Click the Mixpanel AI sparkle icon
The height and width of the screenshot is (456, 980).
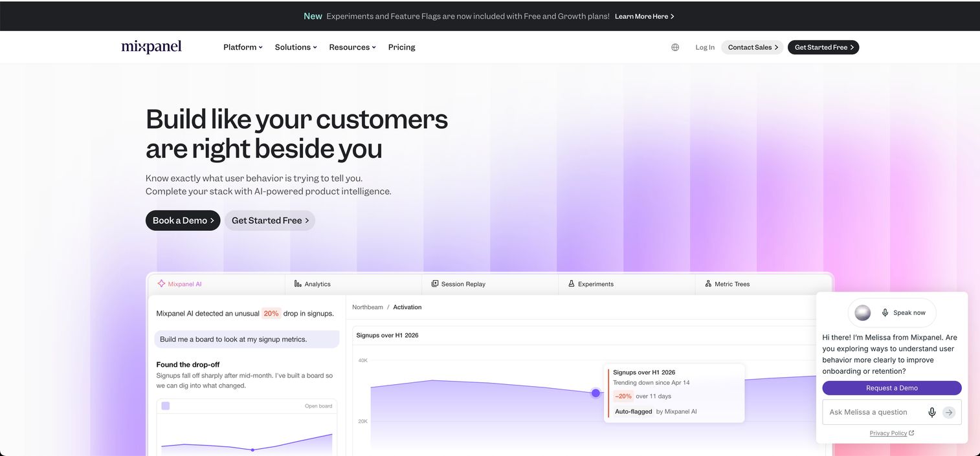(x=161, y=283)
